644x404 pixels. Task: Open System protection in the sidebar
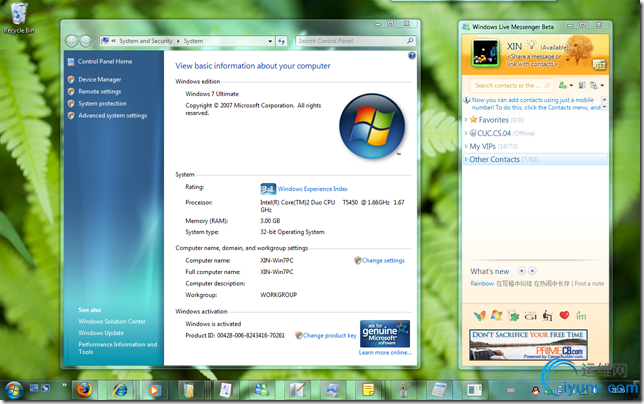click(x=103, y=103)
